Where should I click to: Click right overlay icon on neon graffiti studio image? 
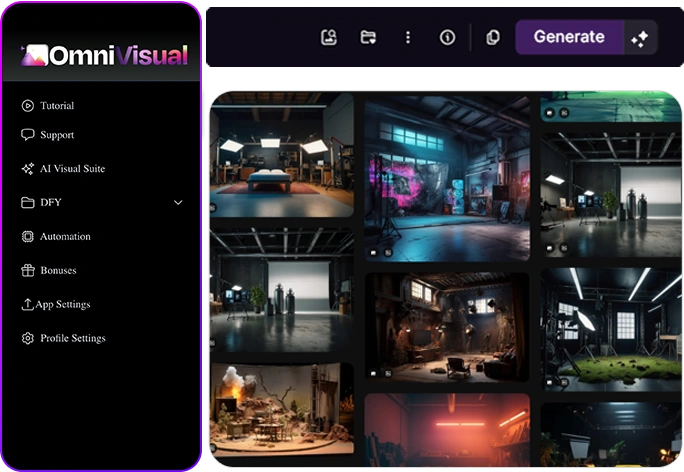coord(388,253)
